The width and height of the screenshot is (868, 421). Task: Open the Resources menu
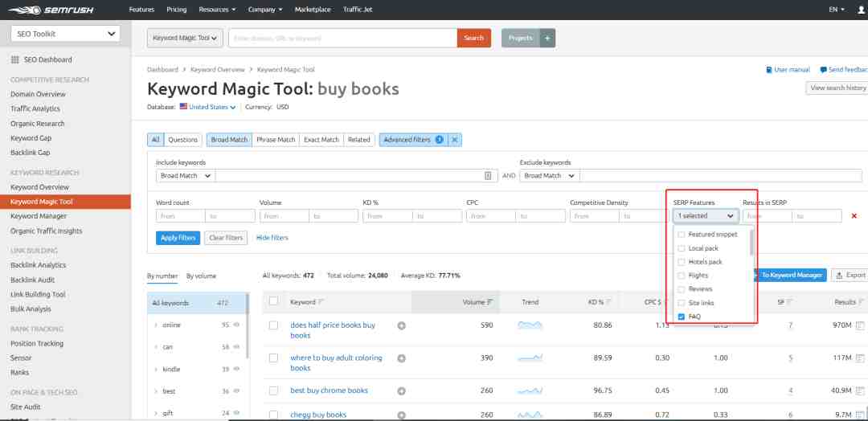(217, 10)
